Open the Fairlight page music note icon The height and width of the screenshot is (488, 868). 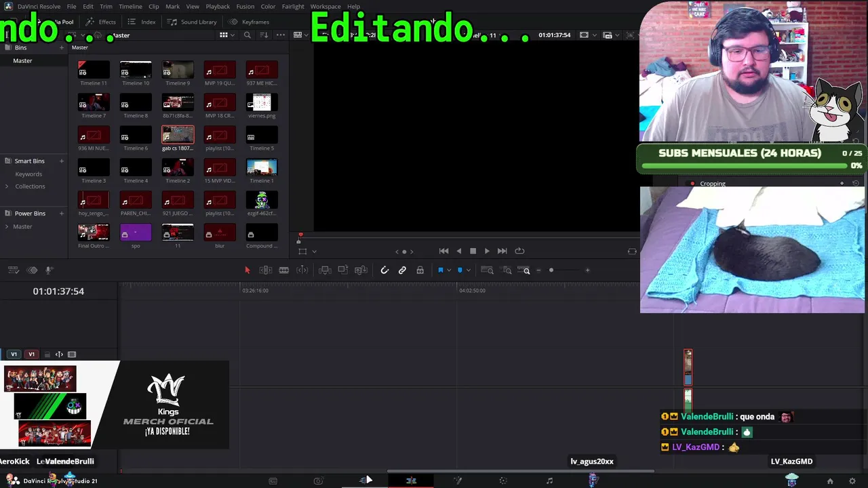pos(549,481)
